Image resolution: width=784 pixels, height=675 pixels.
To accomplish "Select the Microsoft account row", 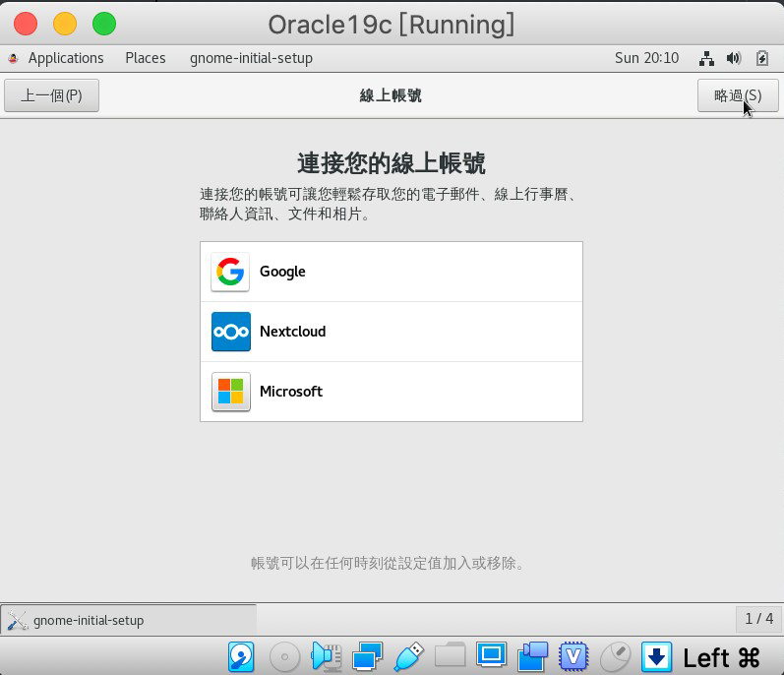I will point(392,392).
